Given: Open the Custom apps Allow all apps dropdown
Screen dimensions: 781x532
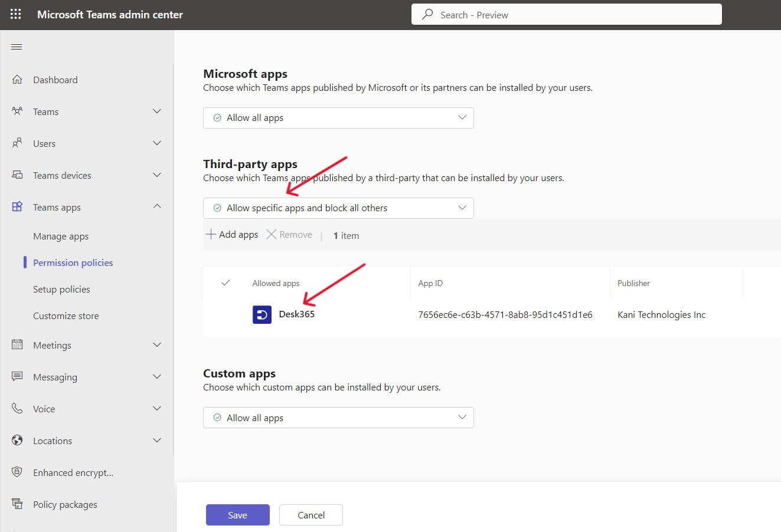Looking at the screenshot, I should tap(338, 417).
